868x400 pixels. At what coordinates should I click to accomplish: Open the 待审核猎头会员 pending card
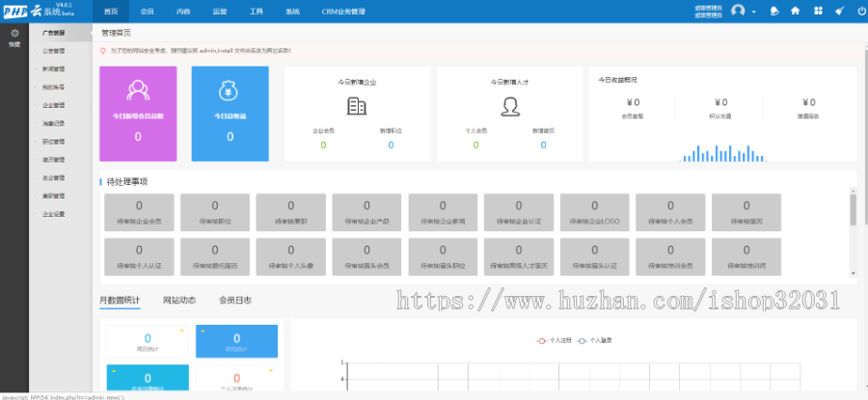(x=366, y=256)
